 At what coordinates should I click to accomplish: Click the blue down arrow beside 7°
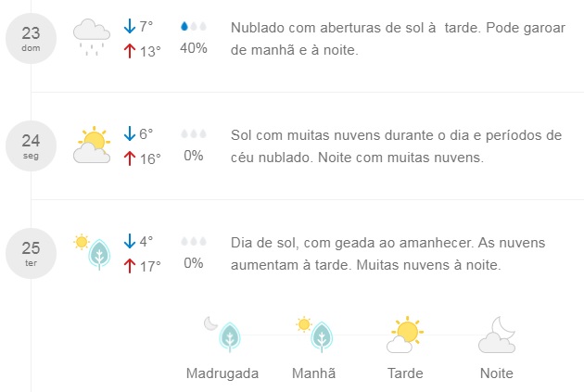[129, 26]
